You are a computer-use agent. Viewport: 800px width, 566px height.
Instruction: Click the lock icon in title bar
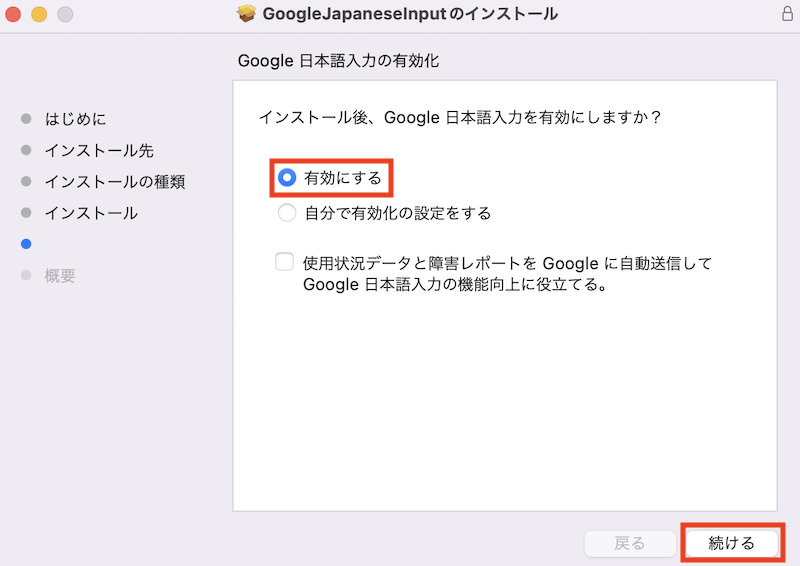click(787, 13)
